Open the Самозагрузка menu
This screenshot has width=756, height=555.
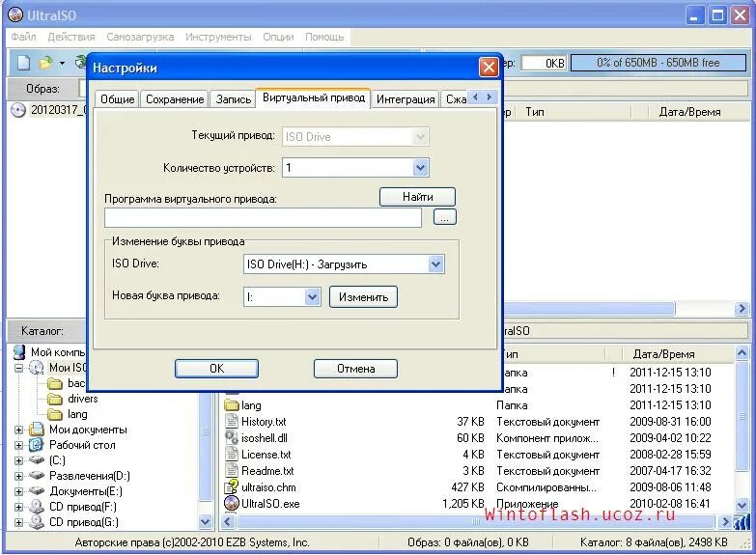tap(140, 37)
